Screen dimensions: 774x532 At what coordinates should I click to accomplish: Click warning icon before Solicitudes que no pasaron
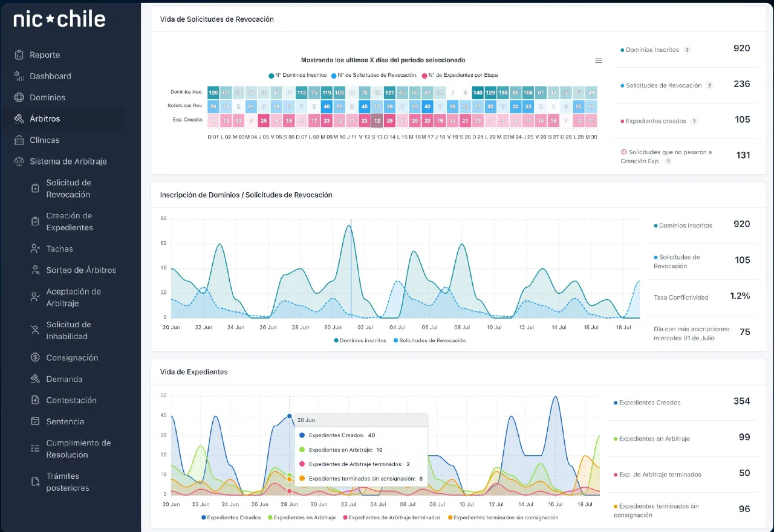[x=623, y=152]
